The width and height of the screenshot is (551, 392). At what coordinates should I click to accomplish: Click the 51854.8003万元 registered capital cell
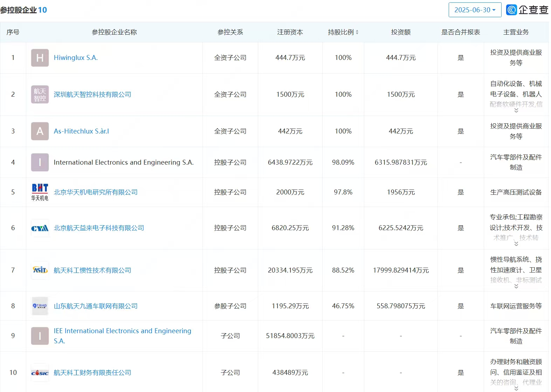[x=290, y=336]
